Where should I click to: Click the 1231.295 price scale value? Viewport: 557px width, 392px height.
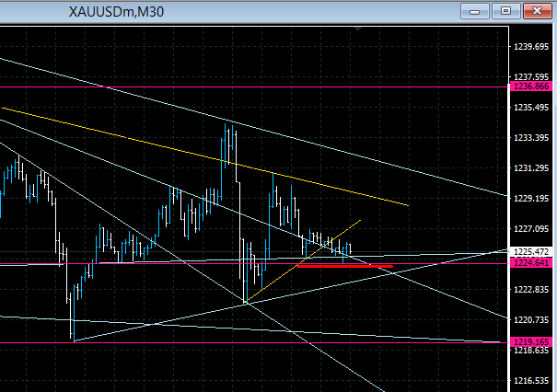click(531, 168)
